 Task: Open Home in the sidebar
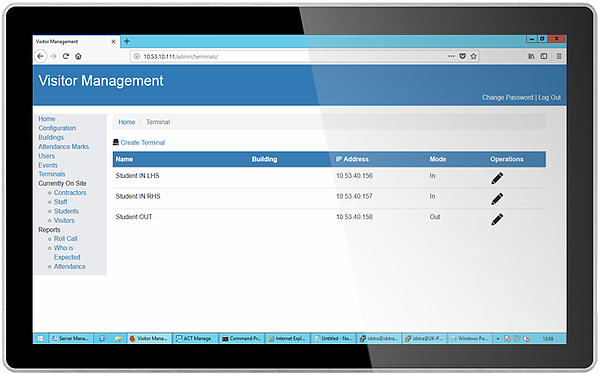47,119
